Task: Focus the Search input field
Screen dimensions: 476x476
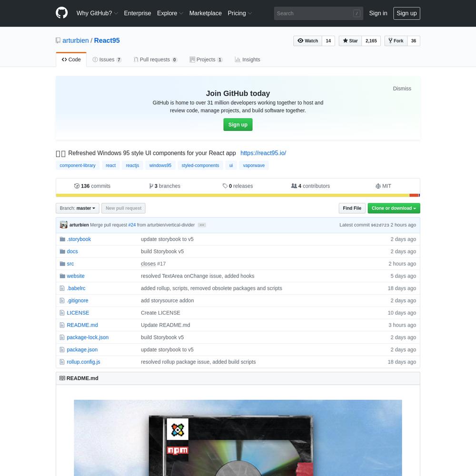Action: 318,13
